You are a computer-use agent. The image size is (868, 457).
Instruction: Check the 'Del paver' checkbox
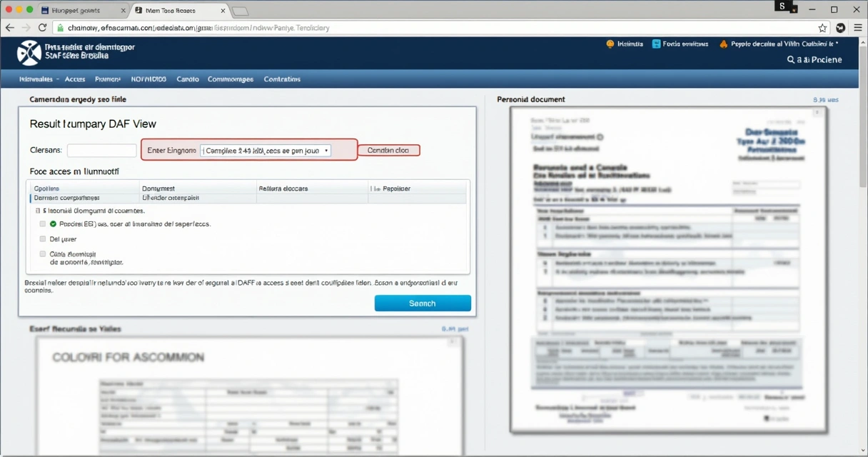[43, 239]
